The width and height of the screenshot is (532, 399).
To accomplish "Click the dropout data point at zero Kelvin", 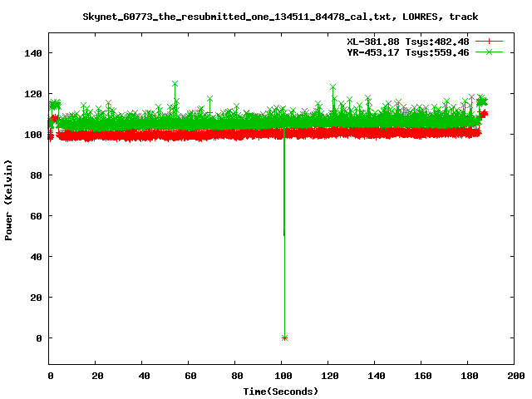I will [x=284, y=337].
